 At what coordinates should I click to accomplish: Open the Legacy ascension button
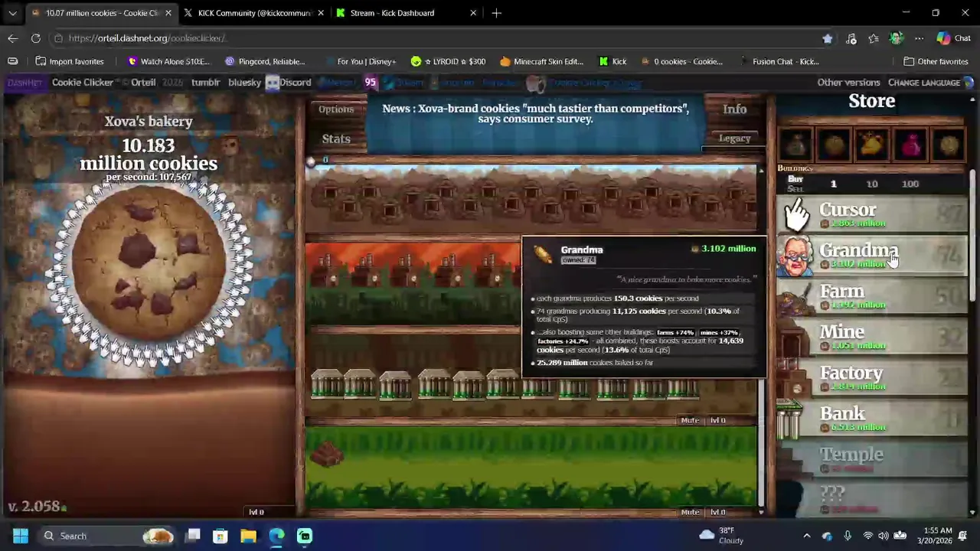pyautogui.click(x=734, y=139)
